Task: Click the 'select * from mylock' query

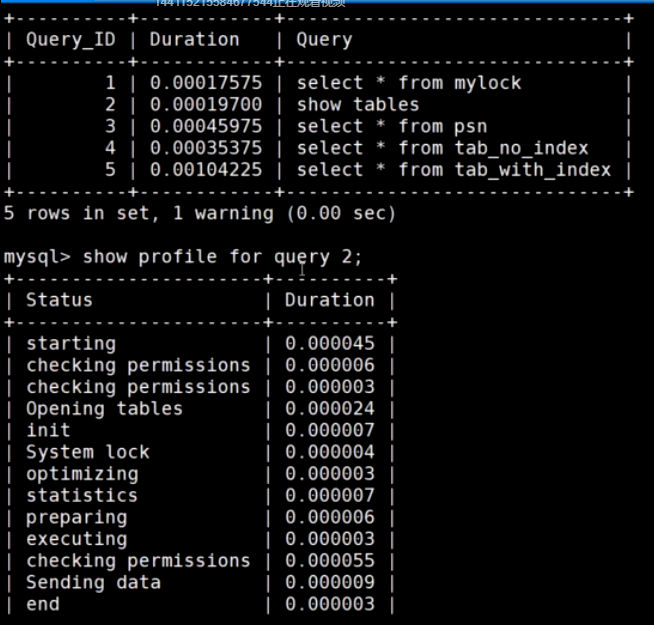Action: coord(408,83)
